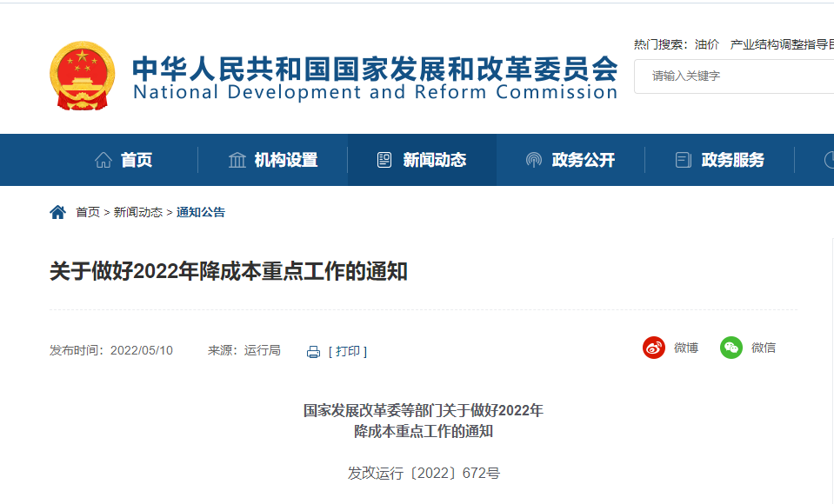Click the building icon beside 机构设置
The height and width of the screenshot is (504, 834).
pyautogui.click(x=237, y=160)
